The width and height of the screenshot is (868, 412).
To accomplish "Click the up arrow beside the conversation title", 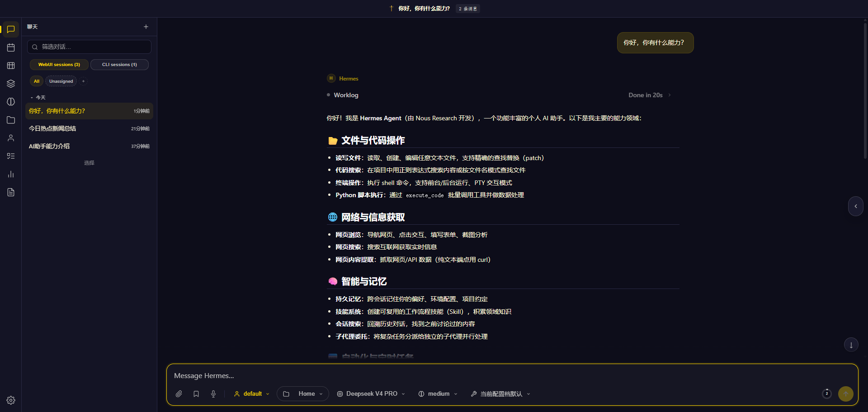I will tap(392, 9).
